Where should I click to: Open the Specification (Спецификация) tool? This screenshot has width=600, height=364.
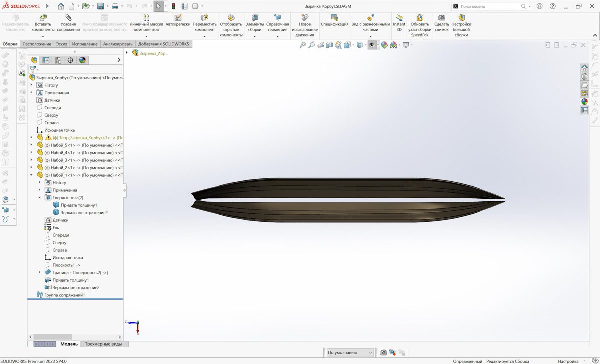tap(334, 18)
